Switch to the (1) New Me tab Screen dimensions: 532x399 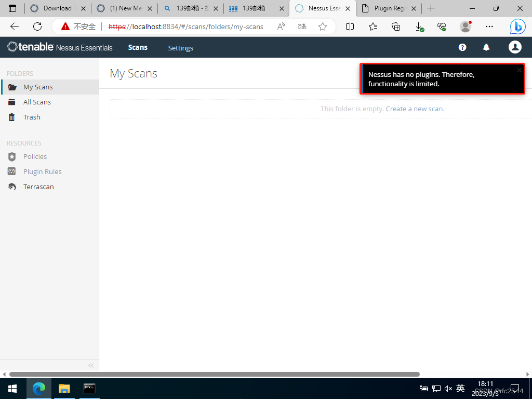pos(120,8)
